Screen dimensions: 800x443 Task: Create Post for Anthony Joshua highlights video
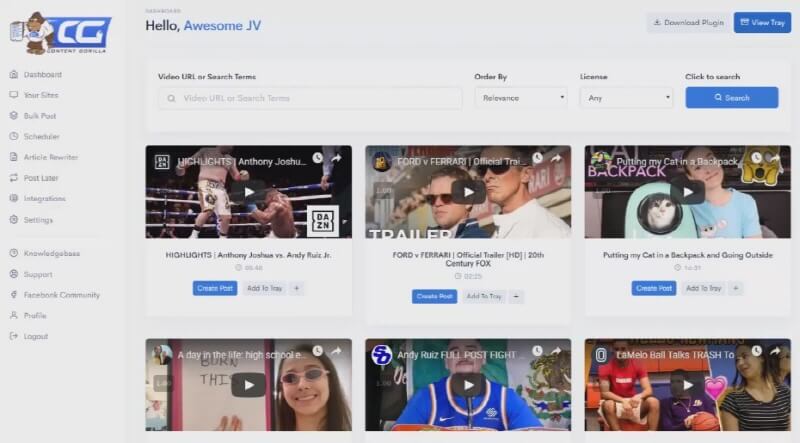(215, 288)
